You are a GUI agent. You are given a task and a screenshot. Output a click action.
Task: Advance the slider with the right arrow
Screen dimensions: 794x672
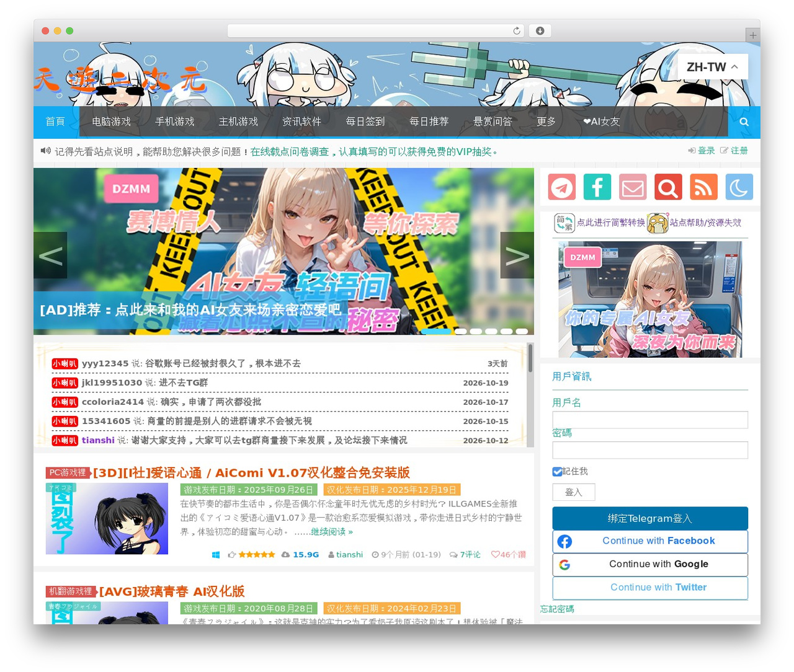click(x=517, y=255)
